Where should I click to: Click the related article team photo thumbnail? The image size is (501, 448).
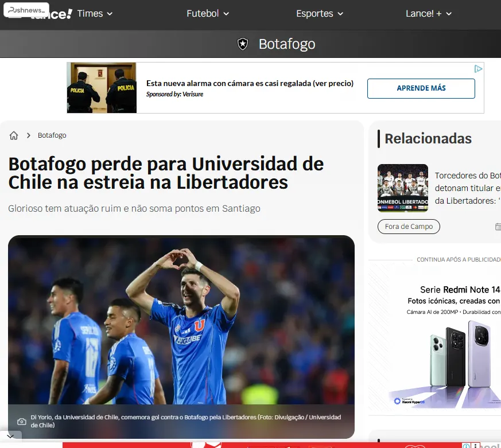coord(402,188)
